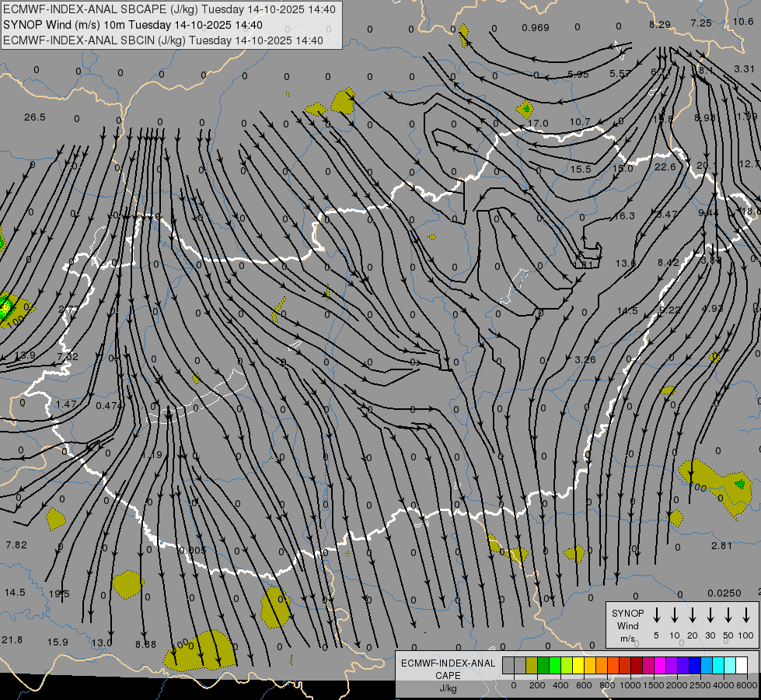Screen dimensions: 761x700
Task: Click the 0.969 value at top
Action: (536, 28)
